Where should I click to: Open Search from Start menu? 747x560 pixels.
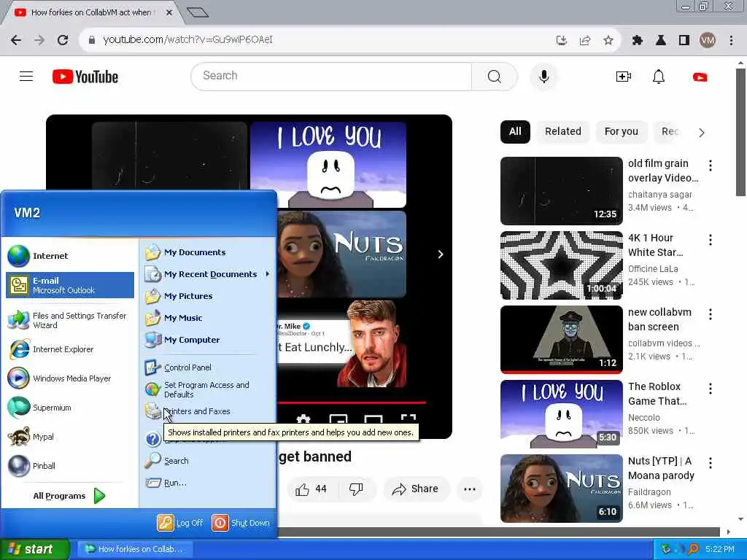[x=208, y=461]
